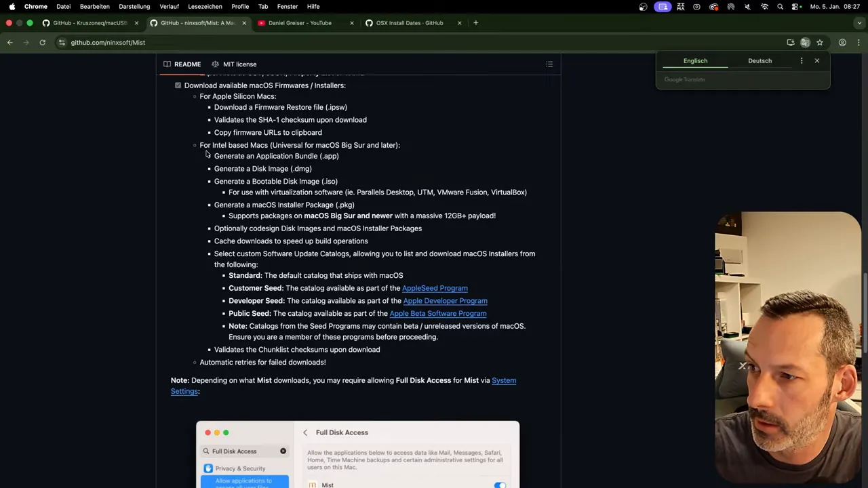Image resolution: width=868 pixels, height=488 pixels.
Task: Open the AppleSeed Program link
Action: pos(435,288)
